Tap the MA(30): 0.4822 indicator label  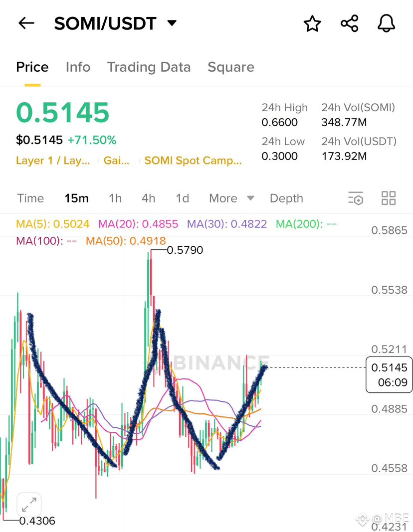coord(227,224)
